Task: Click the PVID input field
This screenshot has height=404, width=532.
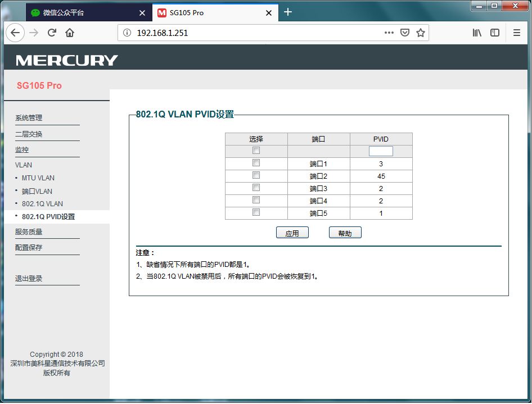Action: point(381,151)
